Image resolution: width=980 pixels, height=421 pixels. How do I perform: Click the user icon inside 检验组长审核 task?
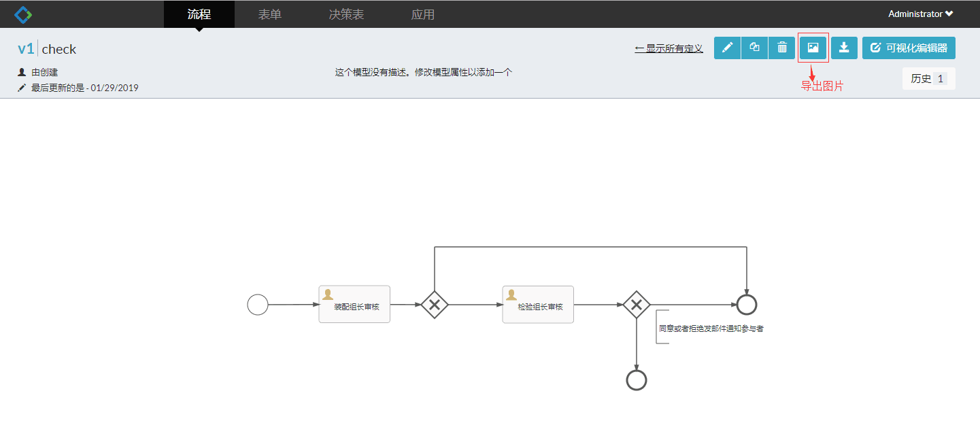tap(511, 294)
